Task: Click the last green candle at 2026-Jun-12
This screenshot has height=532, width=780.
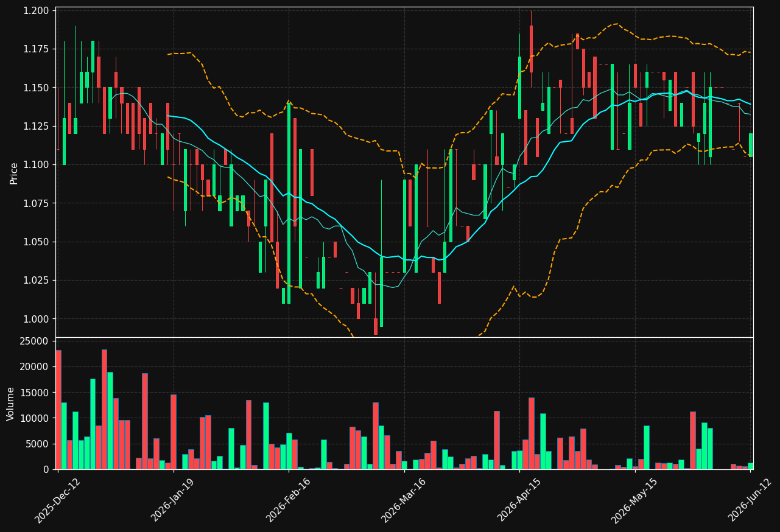Action: tap(750, 145)
